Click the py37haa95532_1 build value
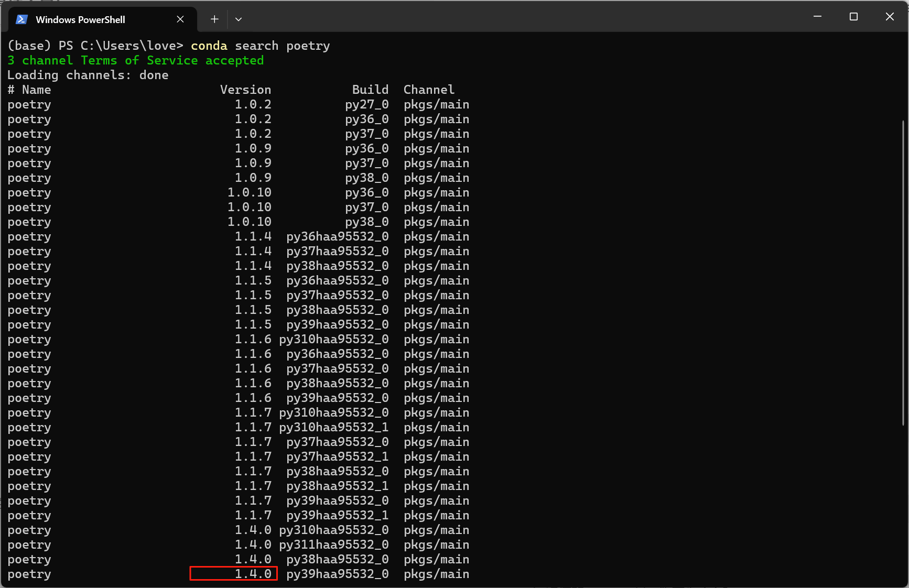This screenshot has width=909, height=588. (x=338, y=457)
